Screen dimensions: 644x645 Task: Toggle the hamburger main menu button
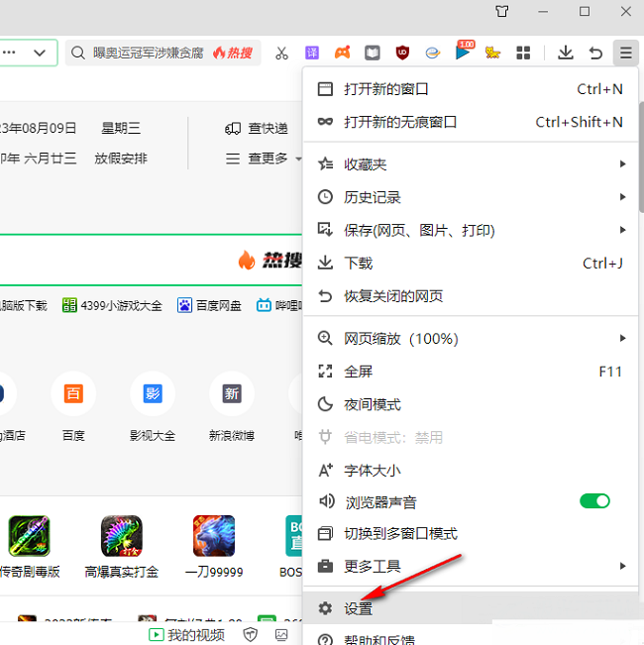(625, 53)
